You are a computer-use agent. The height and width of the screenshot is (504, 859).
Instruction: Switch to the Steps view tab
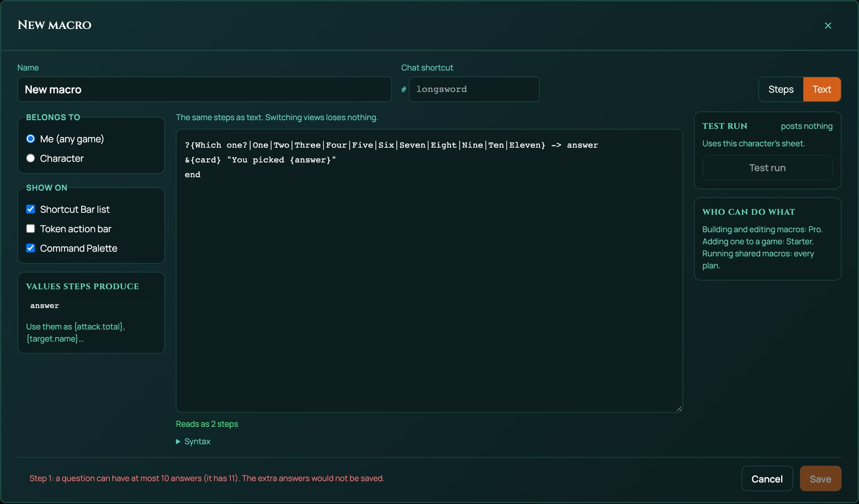[x=781, y=89]
